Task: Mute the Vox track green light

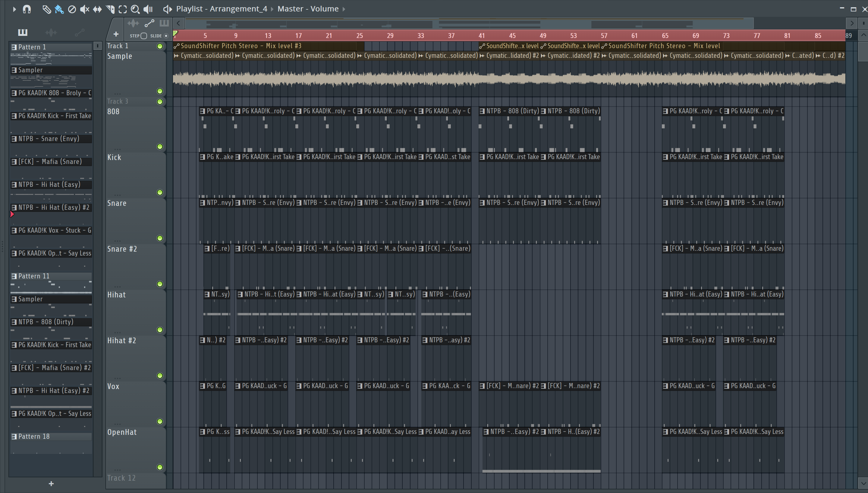Action: (x=160, y=421)
